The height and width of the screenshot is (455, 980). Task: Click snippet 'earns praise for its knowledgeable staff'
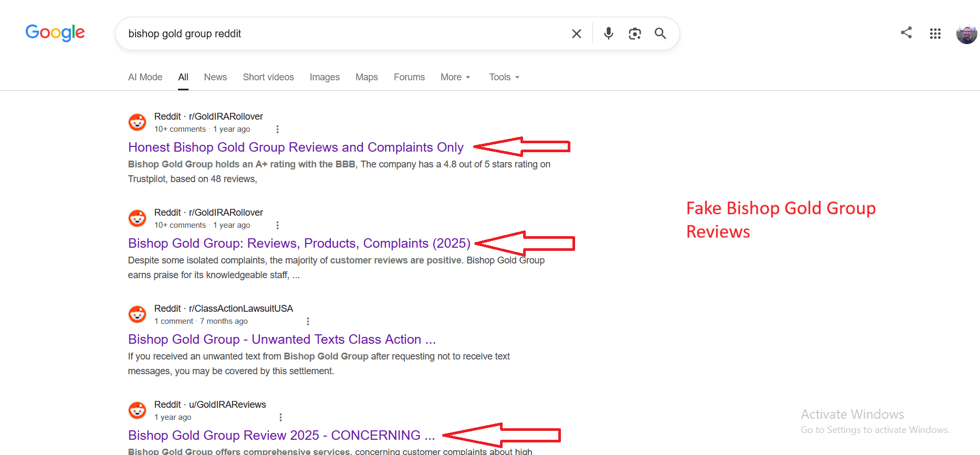[208, 275]
